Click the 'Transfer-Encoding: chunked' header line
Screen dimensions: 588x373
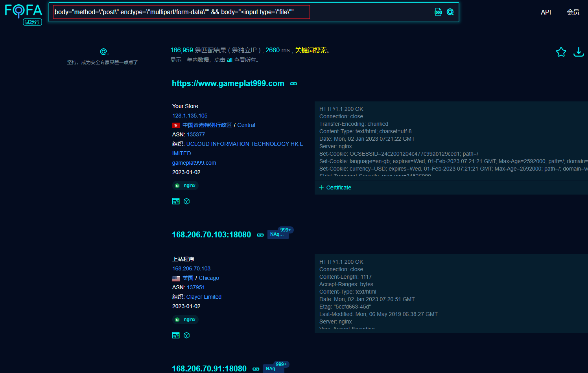354,124
